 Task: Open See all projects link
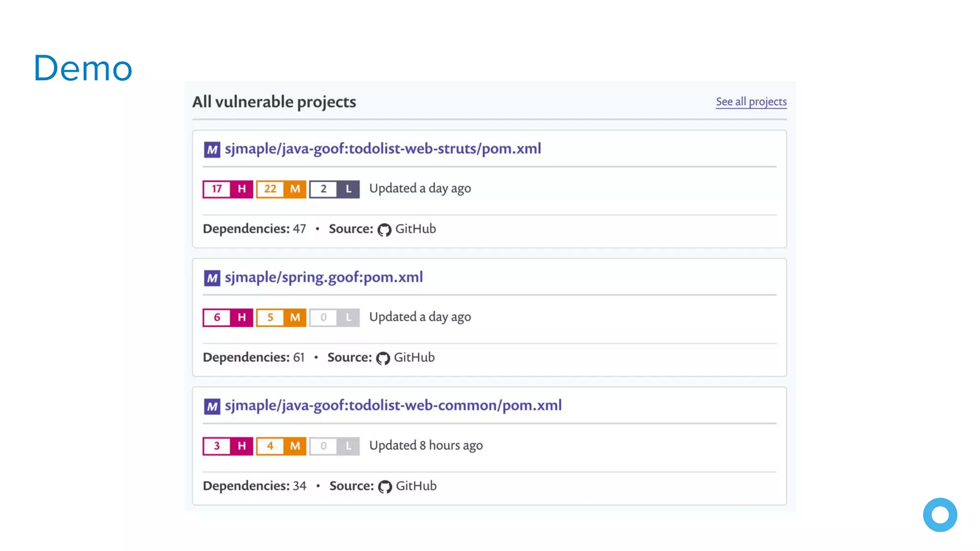pos(751,101)
